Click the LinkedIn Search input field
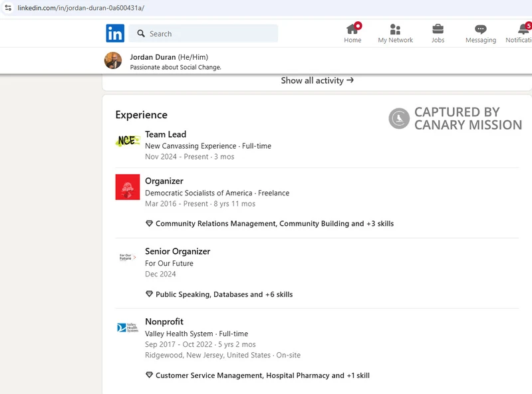532x394 pixels. coord(203,33)
